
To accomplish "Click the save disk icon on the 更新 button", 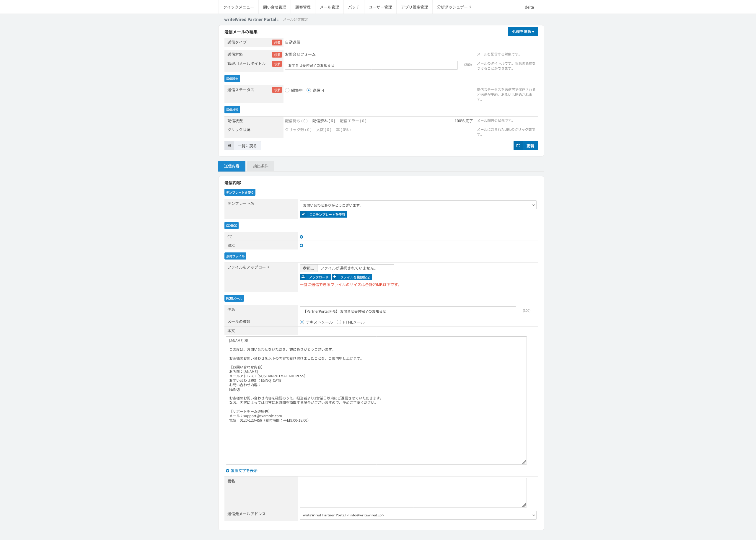I will point(518,146).
